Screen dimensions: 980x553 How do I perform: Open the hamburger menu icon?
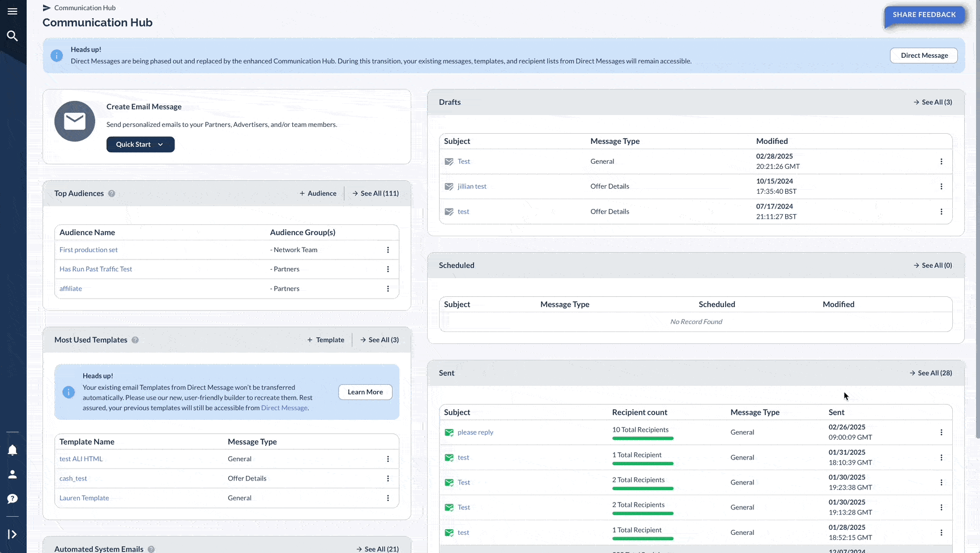[x=12, y=11]
